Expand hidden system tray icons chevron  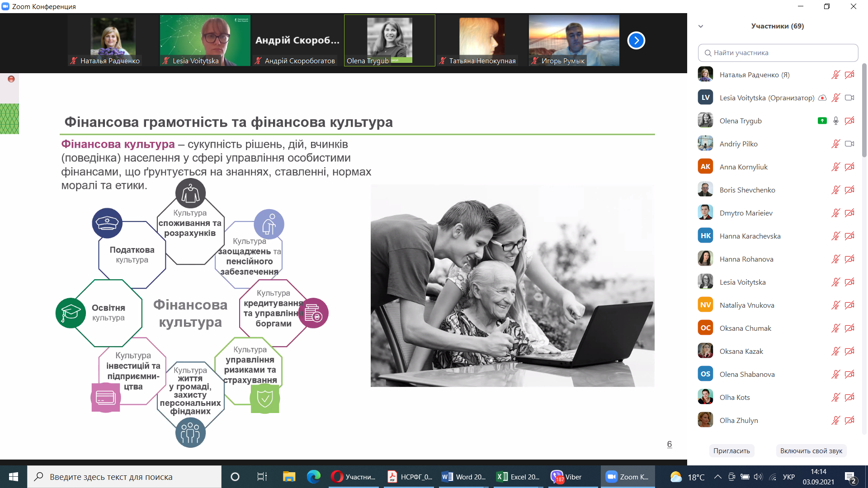tap(717, 477)
